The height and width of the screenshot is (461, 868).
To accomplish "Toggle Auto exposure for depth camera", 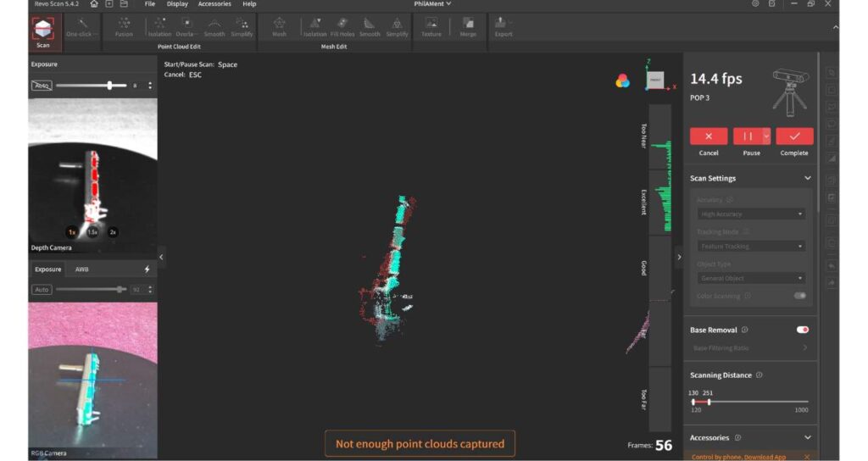I will coord(41,86).
